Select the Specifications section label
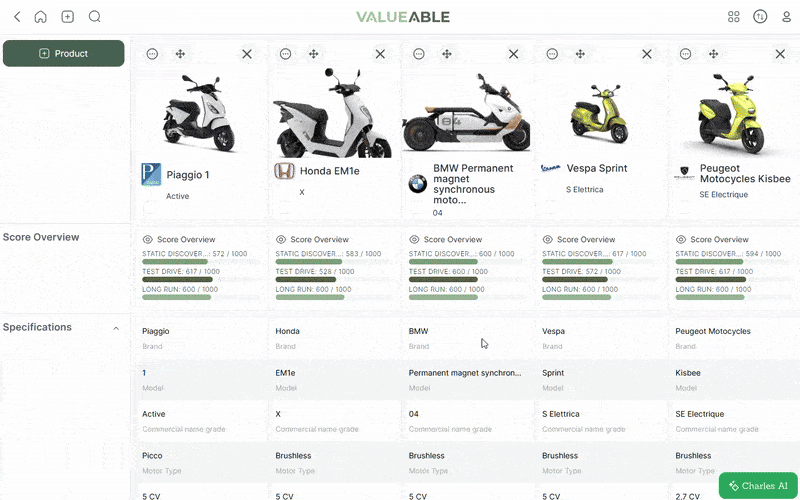The width and height of the screenshot is (800, 500). click(37, 328)
